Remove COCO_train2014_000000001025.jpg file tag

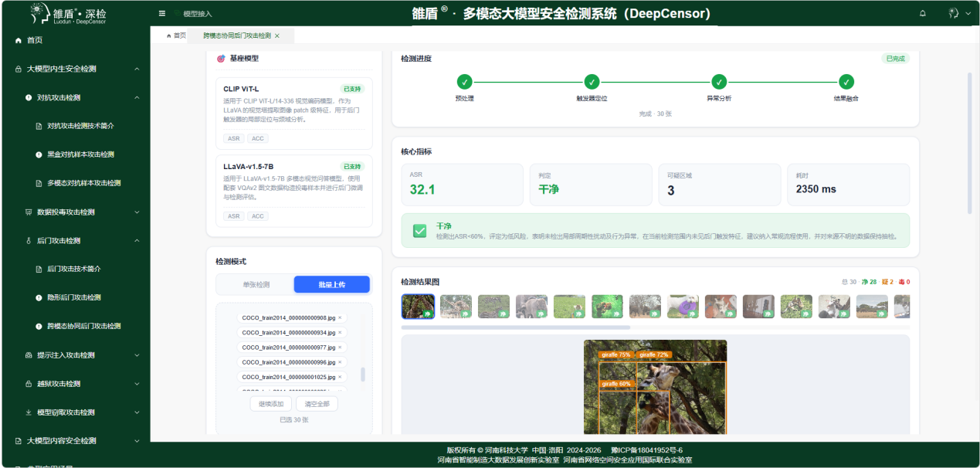tap(340, 377)
